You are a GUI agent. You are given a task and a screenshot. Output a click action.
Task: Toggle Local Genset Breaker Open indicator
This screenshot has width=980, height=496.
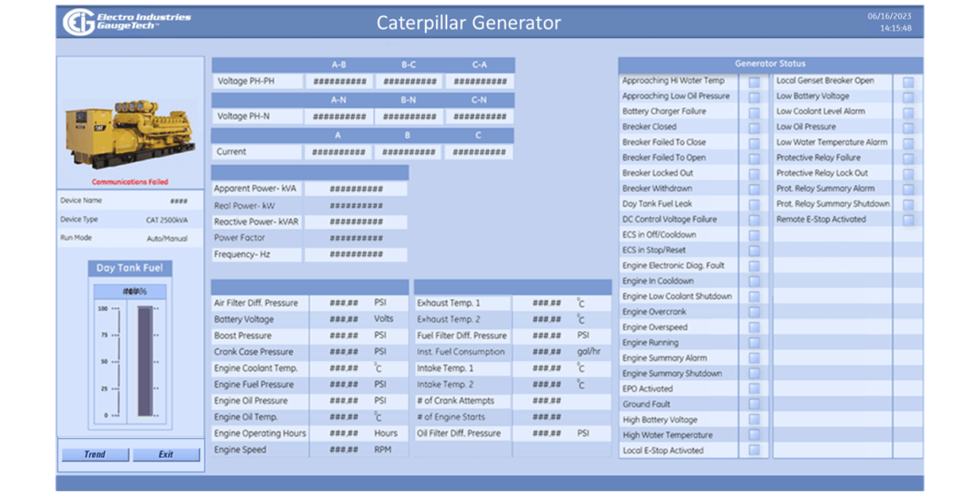[908, 81]
